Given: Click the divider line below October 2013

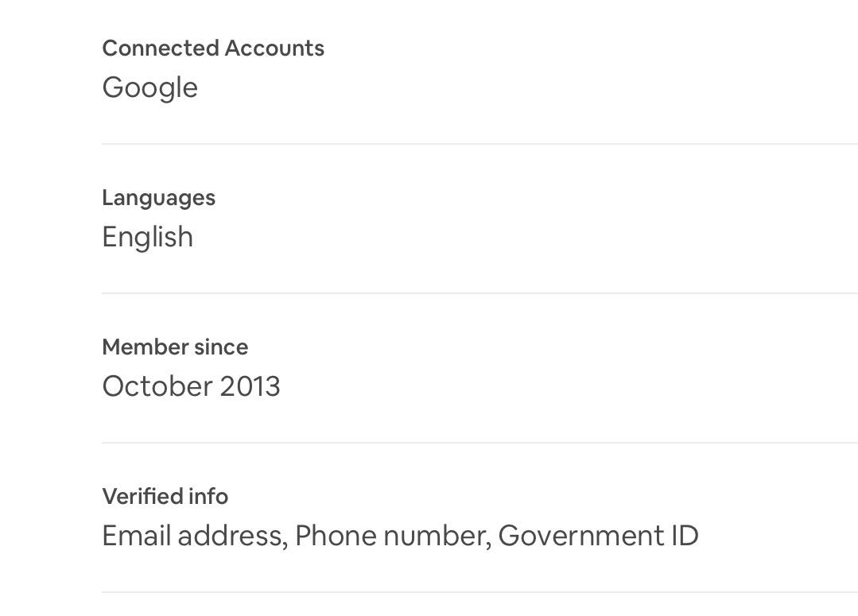Looking at the screenshot, I should (479, 443).
